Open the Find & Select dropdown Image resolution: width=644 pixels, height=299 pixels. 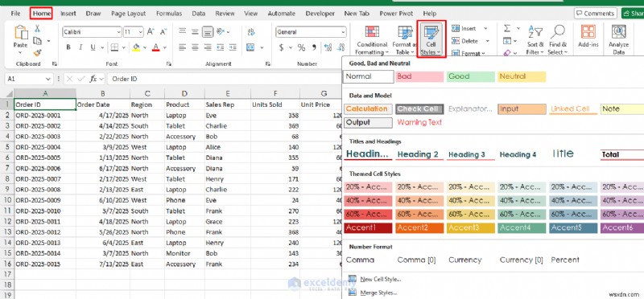coord(557,39)
